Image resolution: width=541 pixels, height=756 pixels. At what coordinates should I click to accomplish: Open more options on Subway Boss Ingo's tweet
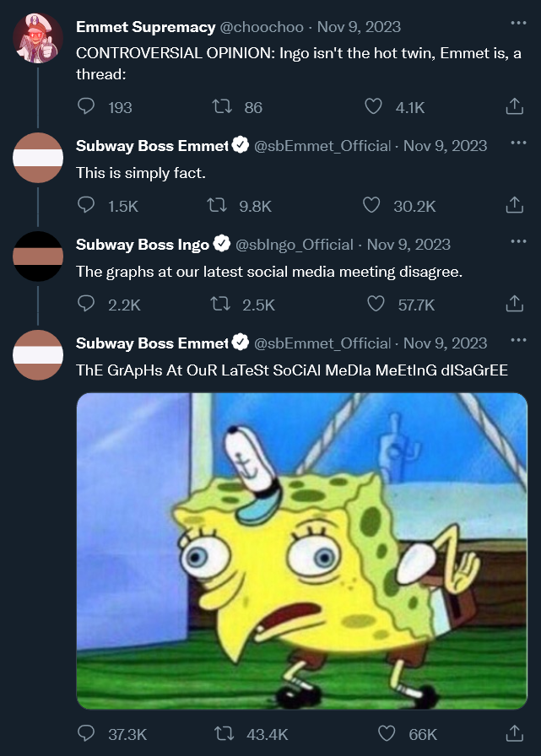coord(517,242)
